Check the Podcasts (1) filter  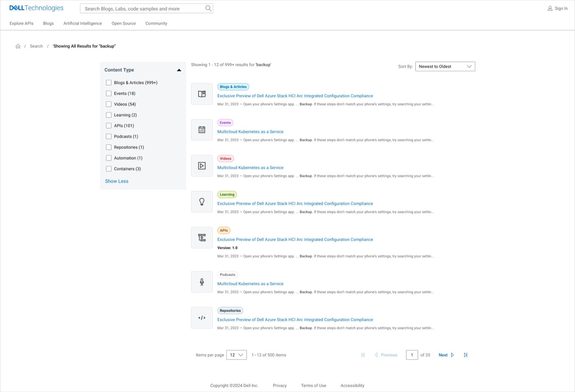coord(109,137)
